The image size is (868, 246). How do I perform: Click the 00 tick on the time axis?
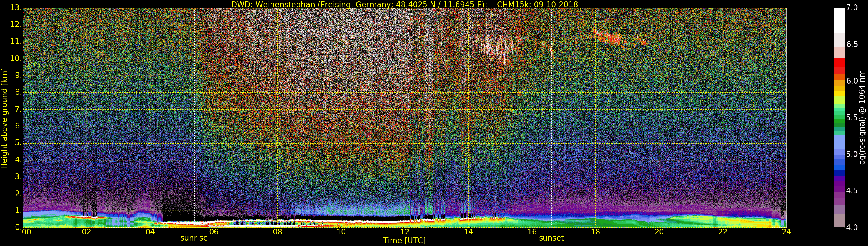[26, 232]
